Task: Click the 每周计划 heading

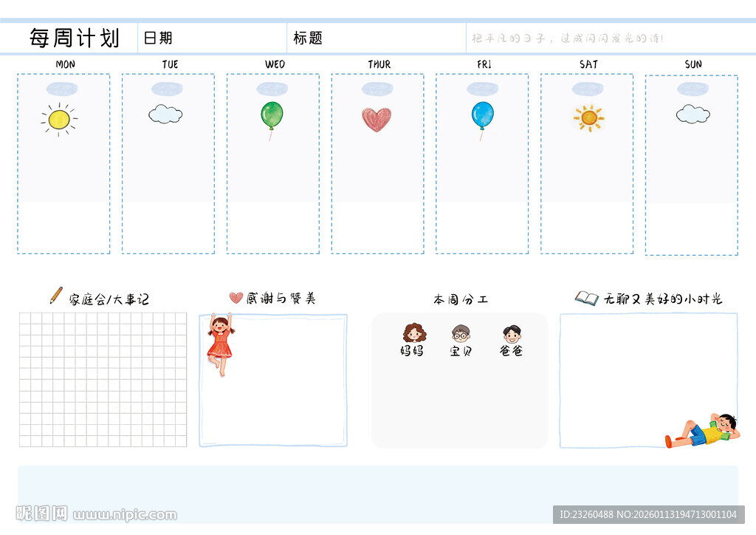Action: (75, 38)
